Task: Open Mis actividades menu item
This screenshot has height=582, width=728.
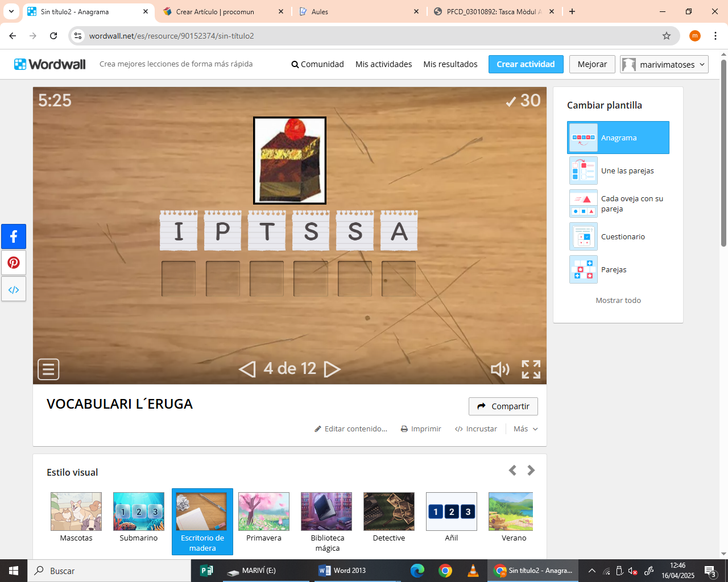Action: click(x=383, y=64)
